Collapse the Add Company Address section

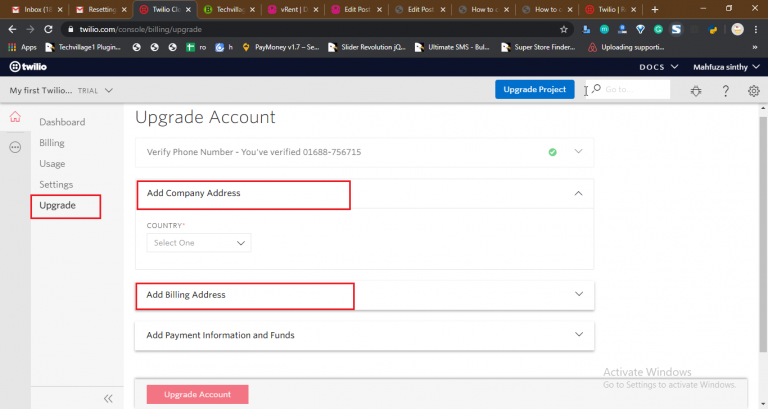click(578, 193)
